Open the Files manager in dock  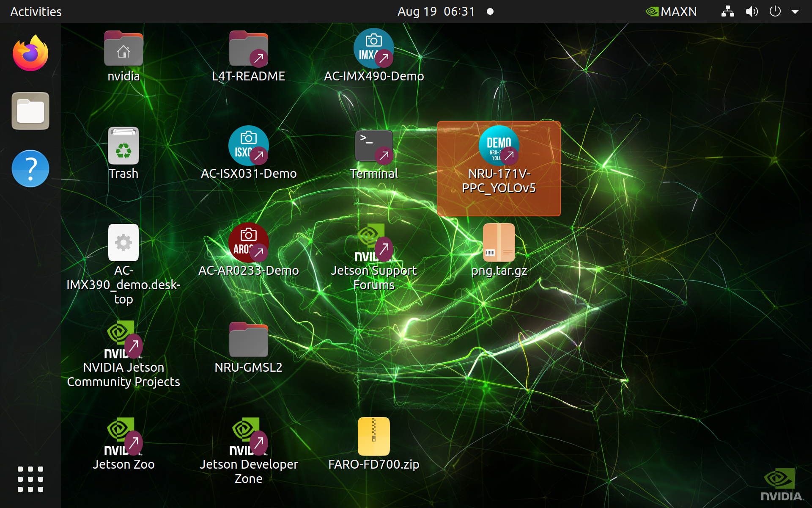30,111
